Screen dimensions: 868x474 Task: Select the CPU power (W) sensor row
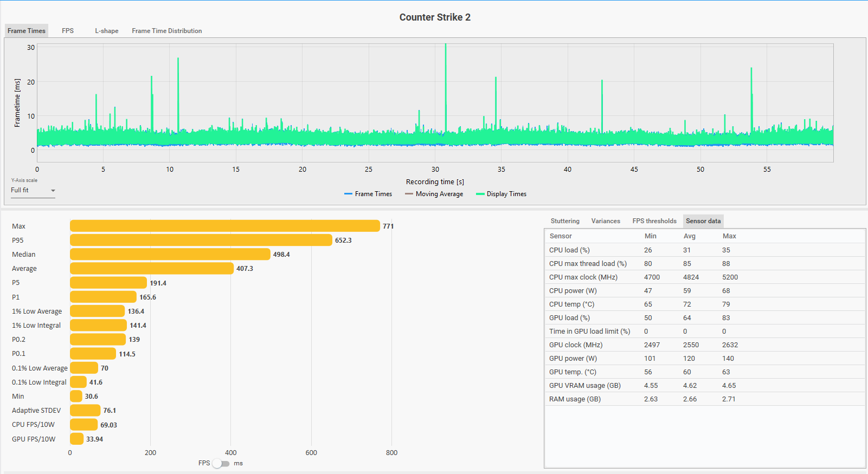click(x=705, y=291)
